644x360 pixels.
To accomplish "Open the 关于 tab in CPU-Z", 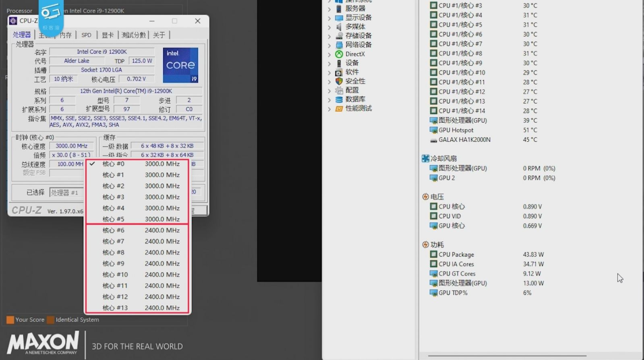I will tap(159, 35).
